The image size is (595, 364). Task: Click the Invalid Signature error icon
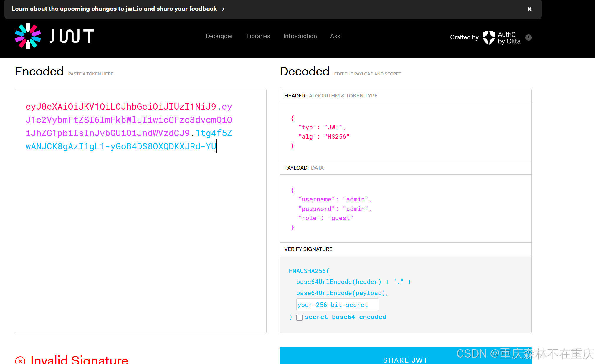(20, 360)
